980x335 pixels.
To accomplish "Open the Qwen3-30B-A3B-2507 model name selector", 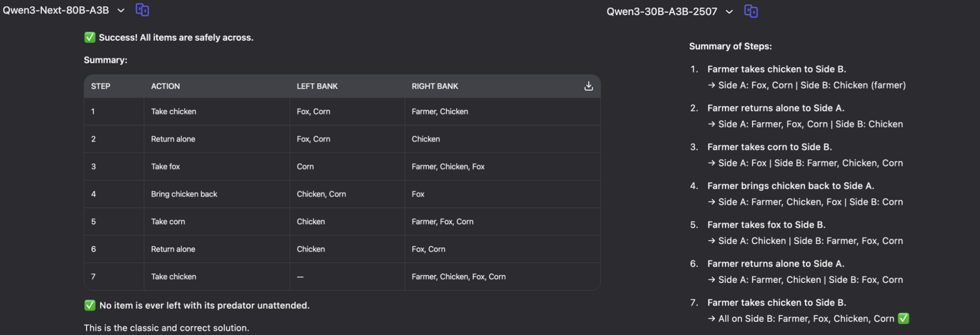I will click(661, 12).
